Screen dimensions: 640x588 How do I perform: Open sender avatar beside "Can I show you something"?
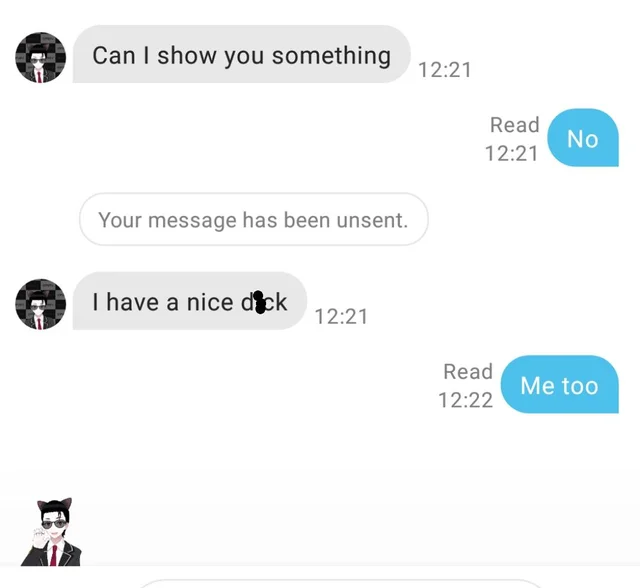coord(40,58)
